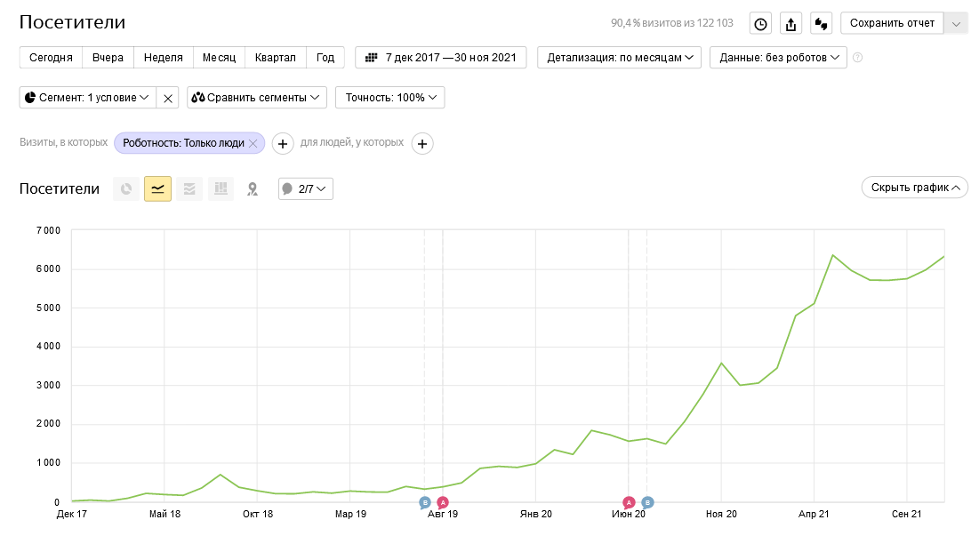
Task: Click the red A annotation marker near Авг 19
Action: 443,503
